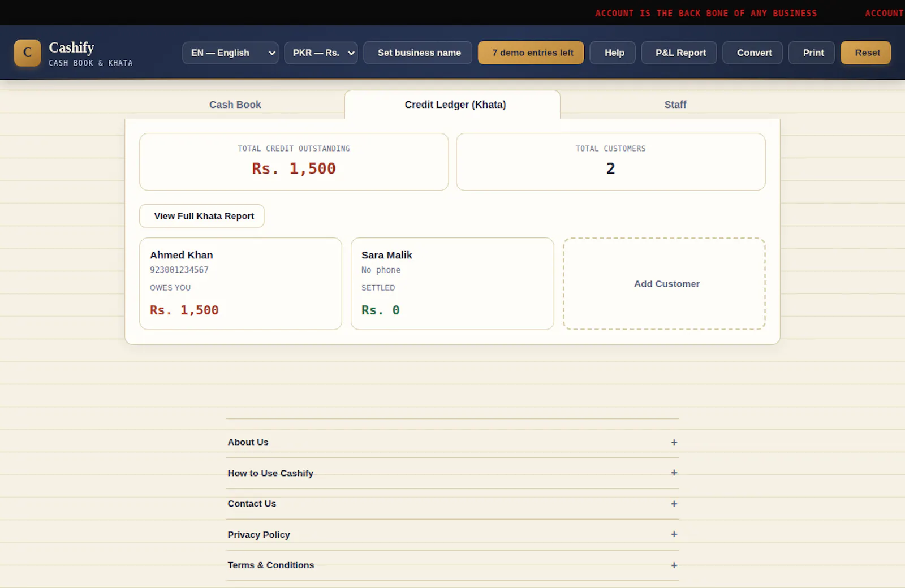Click plus icon beside How to Use Cashify

pos(674,473)
